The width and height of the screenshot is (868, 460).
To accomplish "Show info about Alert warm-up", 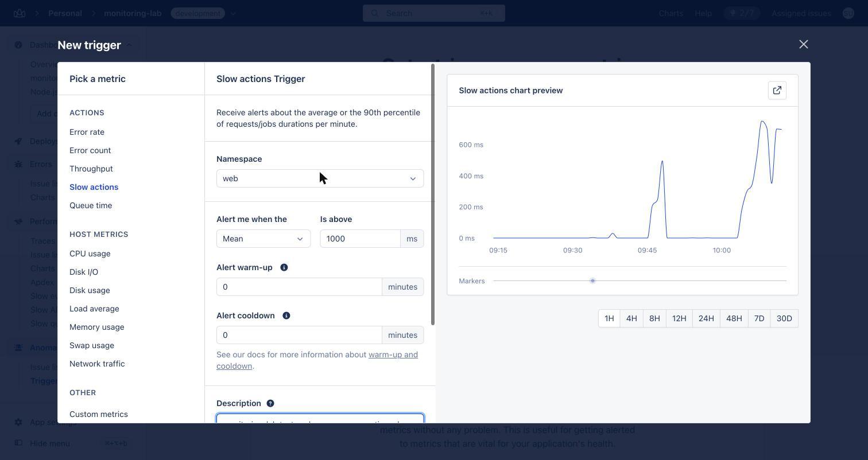I will pos(284,267).
